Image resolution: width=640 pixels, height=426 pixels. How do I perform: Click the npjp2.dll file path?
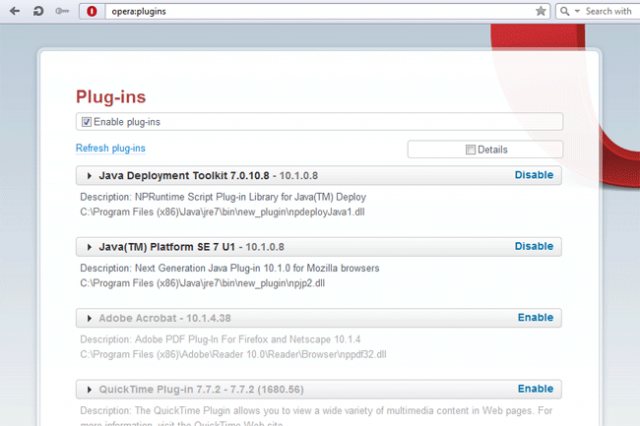(x=202, y=284)
